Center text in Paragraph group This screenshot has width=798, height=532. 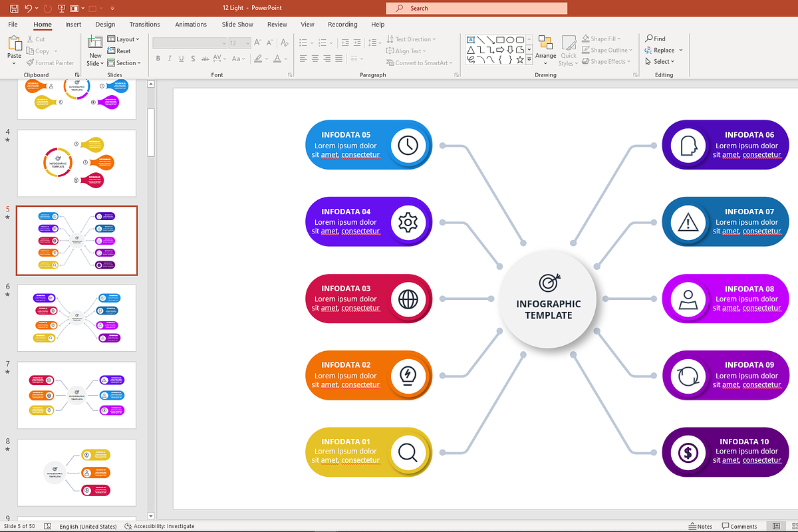point(315,59)
